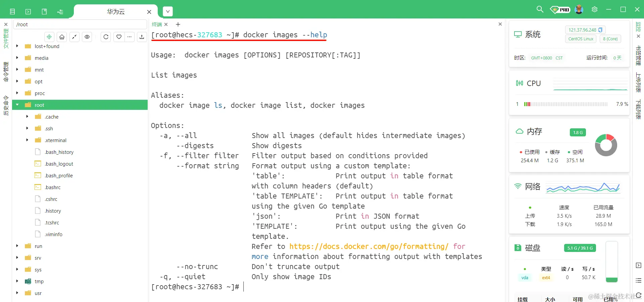Open settings gear in title bar
Screen dimensions: 644x302
click(x=595, y=9)
